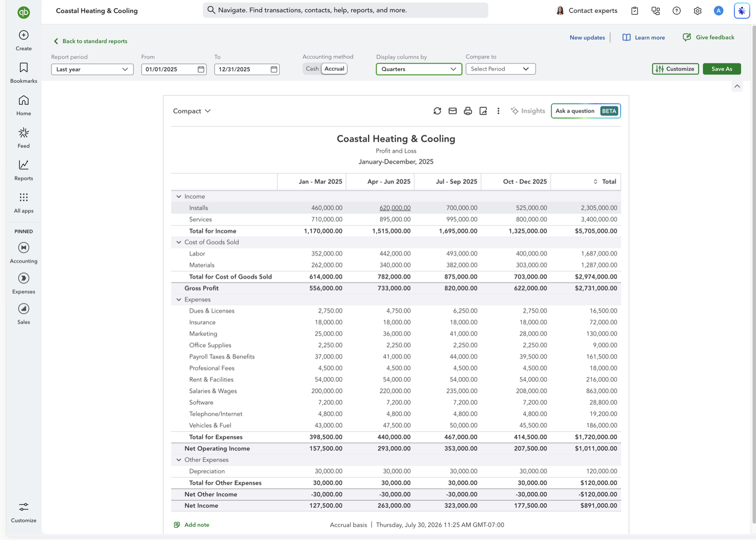This screenshot has height=540, width=756.
Task: Click the multi-screen icon in header
Action: [656, 11]
